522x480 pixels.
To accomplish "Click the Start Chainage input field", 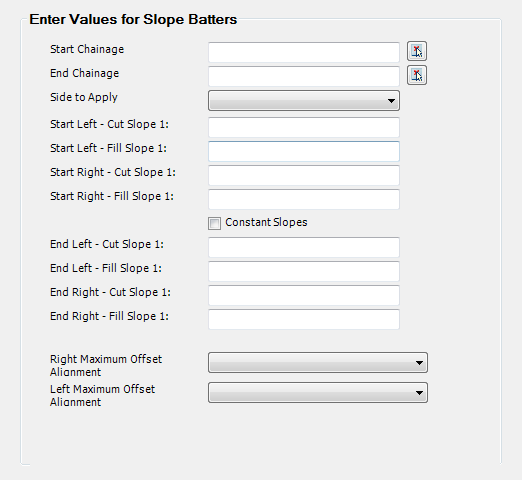I will point(304,52).
